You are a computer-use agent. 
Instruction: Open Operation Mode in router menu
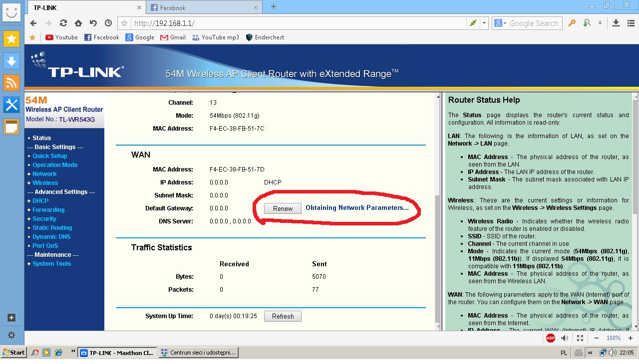click(55, 165)
